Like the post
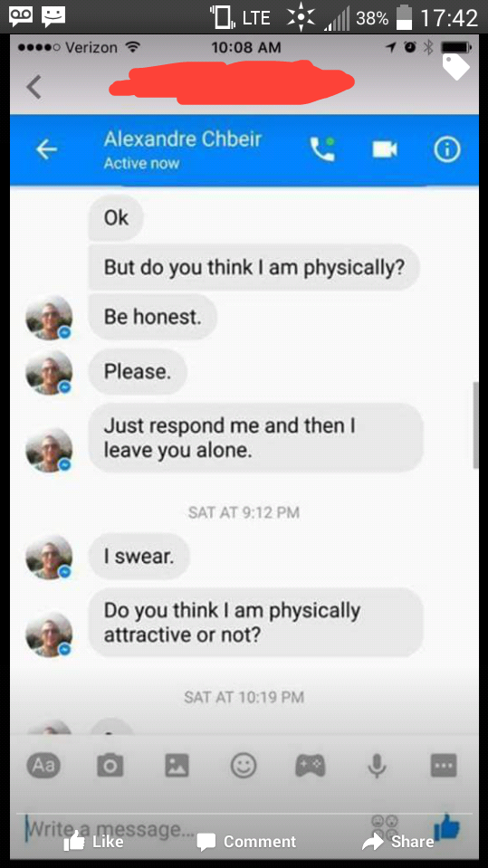Screen dimensions: 488x868 coord(93,842)
